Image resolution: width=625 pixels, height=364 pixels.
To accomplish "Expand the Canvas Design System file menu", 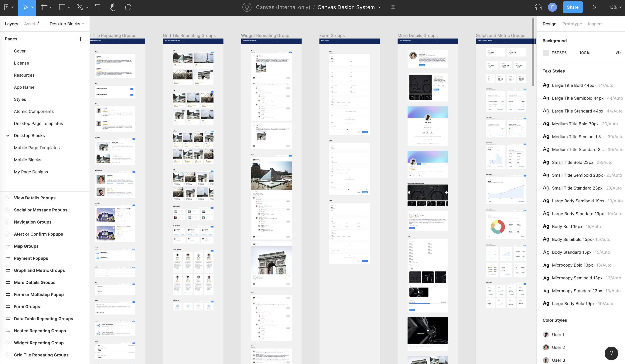I will [380, 7].
